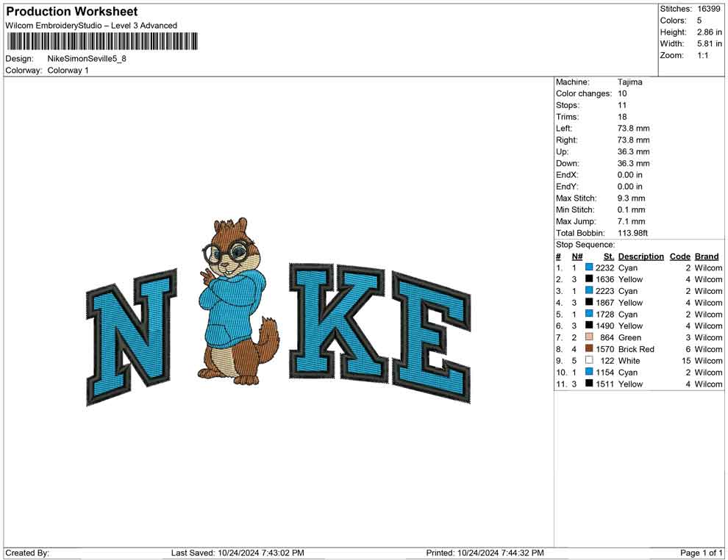Click the Production Worksheet title
The height and width of the screenshot is (560, 728).
point(71,12)
